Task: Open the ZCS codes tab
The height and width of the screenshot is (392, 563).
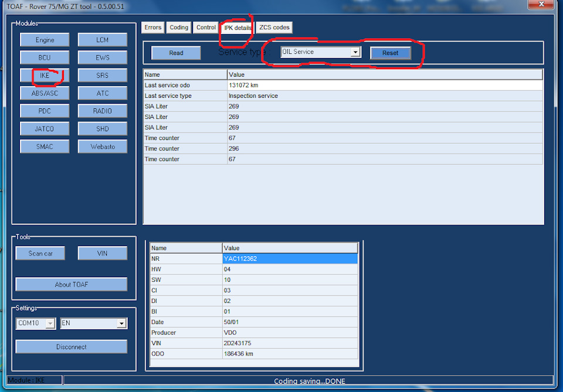Action: tap(274, 28)
